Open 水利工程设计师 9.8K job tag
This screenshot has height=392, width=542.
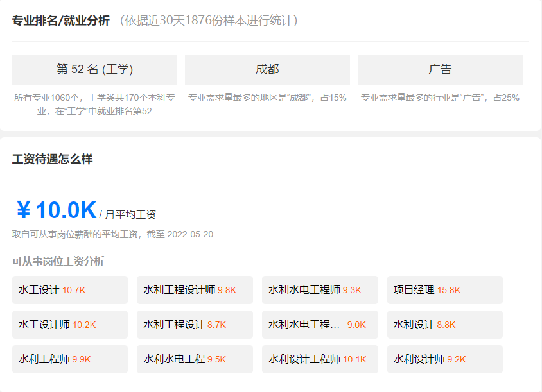click(195, 290)
